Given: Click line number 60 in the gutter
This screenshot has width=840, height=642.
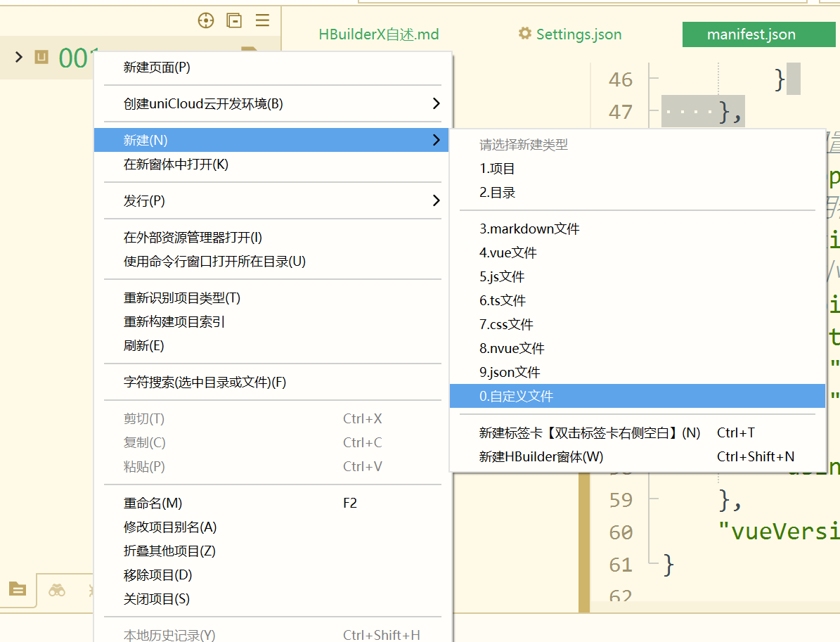Looking at the screenshot, I should click(621, 532).
